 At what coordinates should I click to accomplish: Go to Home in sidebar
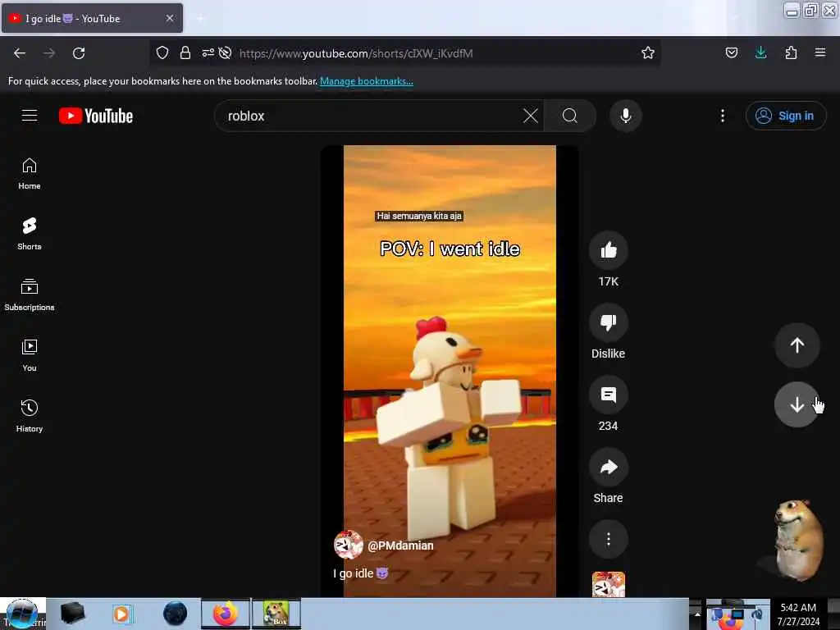click(x=30, y=174)
